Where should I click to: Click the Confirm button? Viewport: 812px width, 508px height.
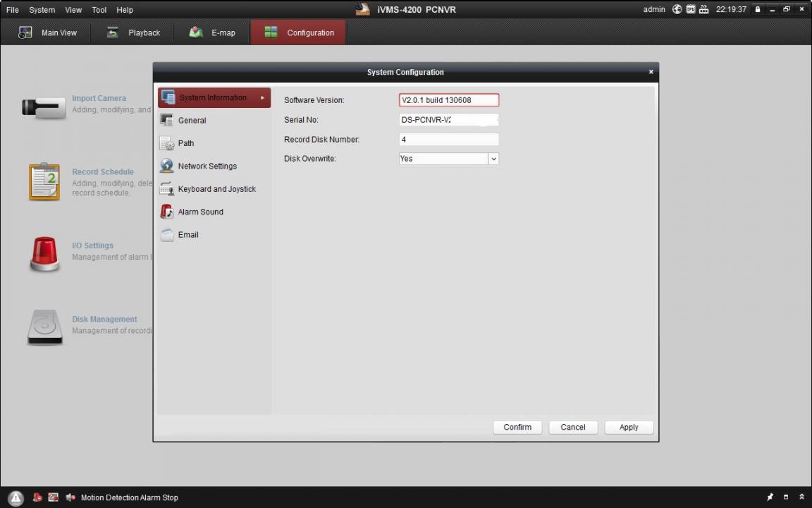[x=517, y=427]
